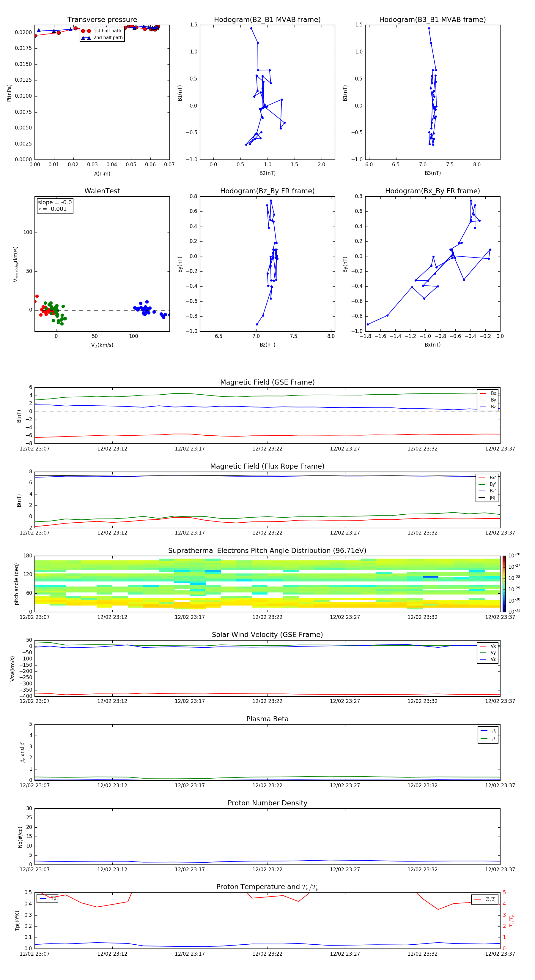
Task: Click the 'WalenTest' plot title
Action: click(x=102, y=191)
